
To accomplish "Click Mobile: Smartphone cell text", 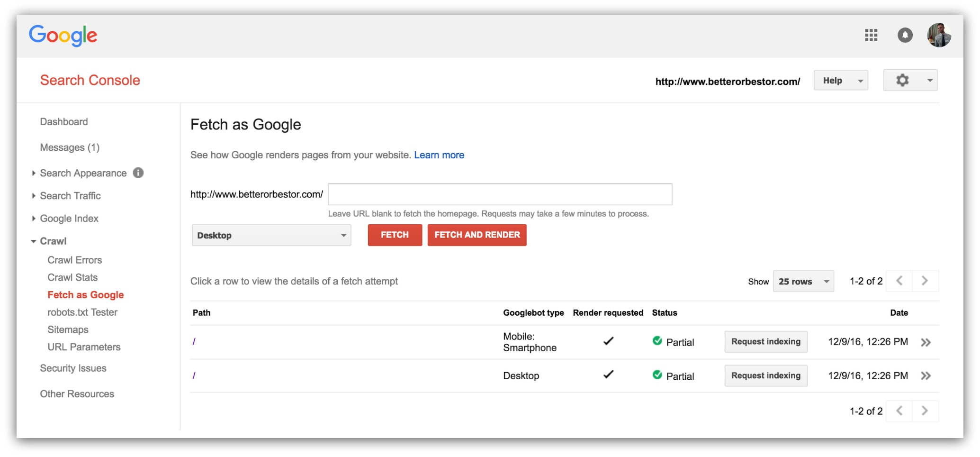I will 530,342.
